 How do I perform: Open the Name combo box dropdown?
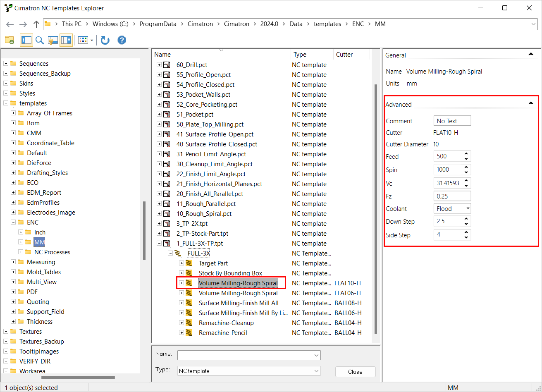(x=316, y=355)
